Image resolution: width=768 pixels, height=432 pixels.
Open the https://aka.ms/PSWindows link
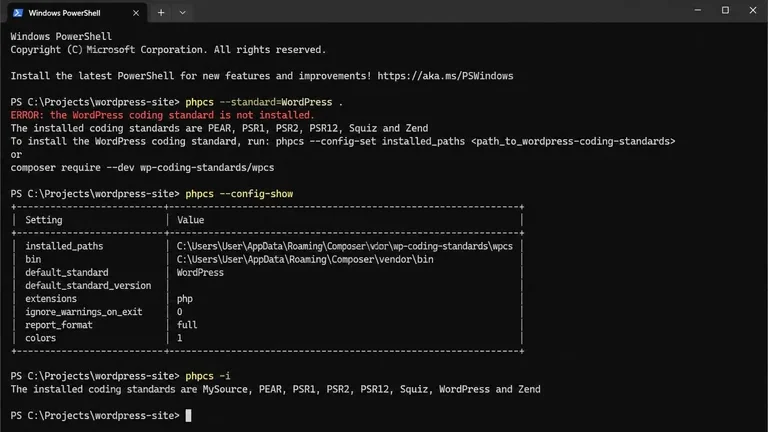(x=445, y=76)
